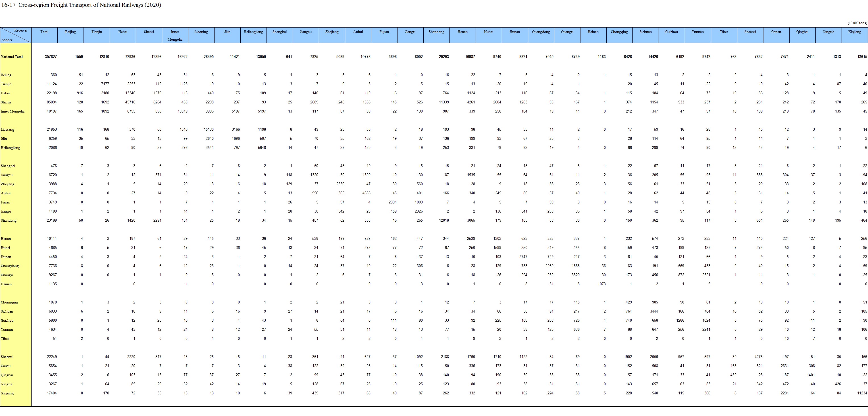Image resolution: width=868 pixels, height=416 pixels.
Task: Select the Hainan sender row label
Action: click(7, 284)
